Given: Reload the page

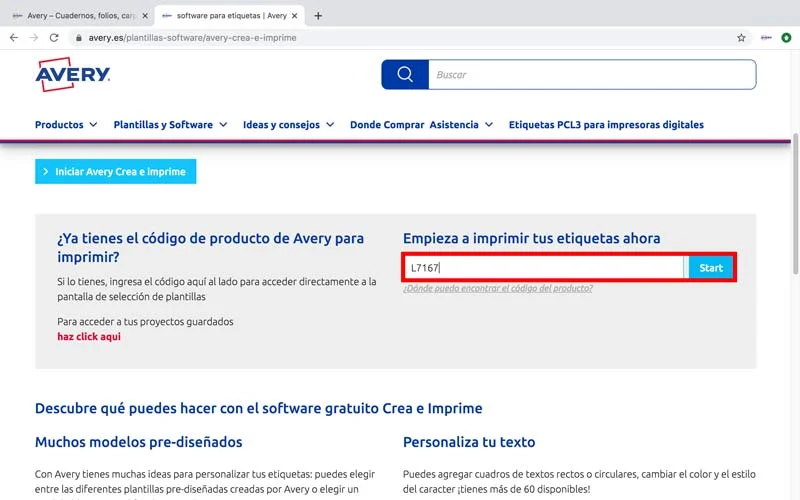Looking at the screenshot, I should (54, 38).
